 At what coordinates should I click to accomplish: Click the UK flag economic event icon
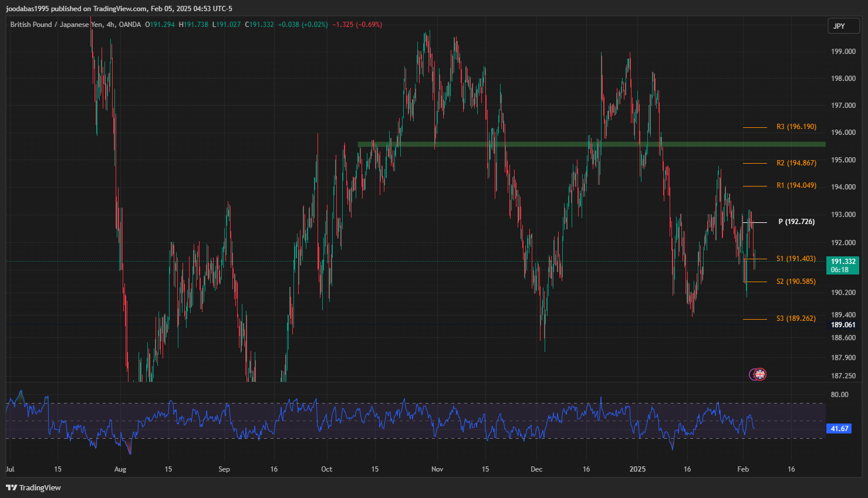pos(760,374)
